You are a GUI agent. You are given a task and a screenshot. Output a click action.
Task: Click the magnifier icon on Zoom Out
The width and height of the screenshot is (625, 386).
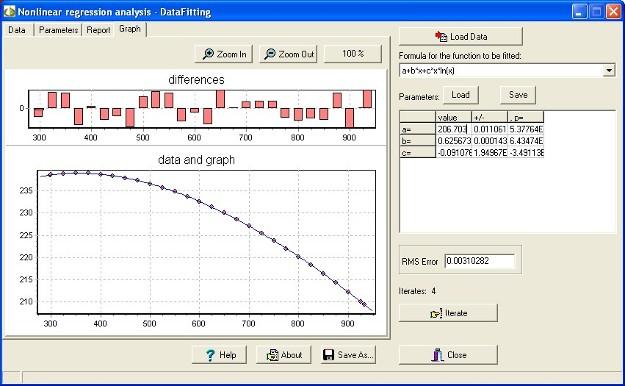(x=270, y=54)
